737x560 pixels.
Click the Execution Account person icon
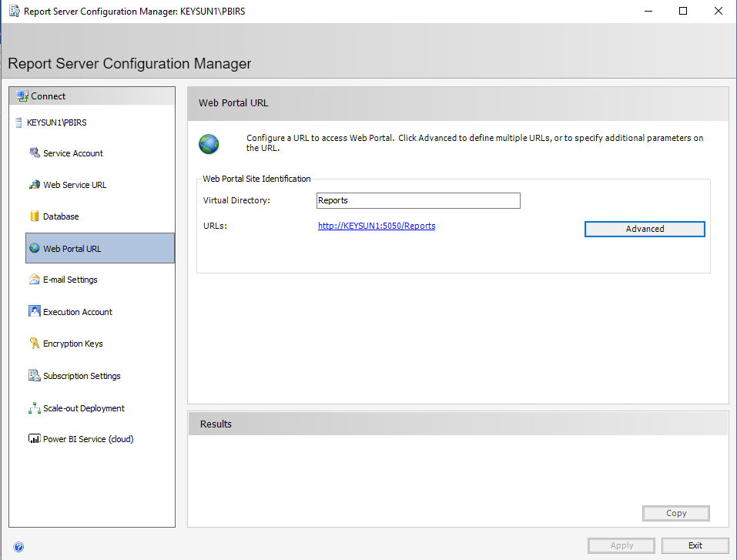[x=34, y=312]
